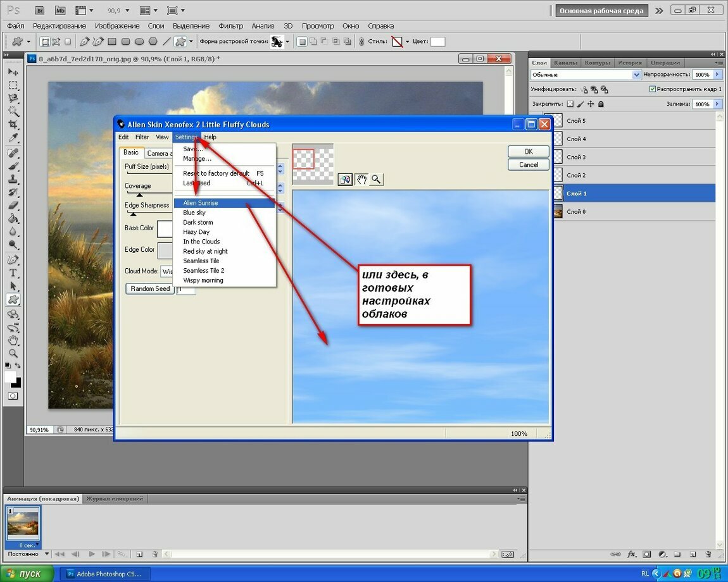The height and width of the screenshot is (582, 728).
Task: Open the zoom level 90,9 dropdown
Action: (127, 10)
